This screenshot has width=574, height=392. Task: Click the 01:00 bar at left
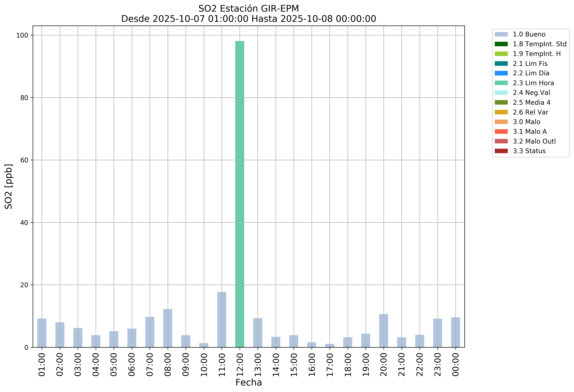42,333
